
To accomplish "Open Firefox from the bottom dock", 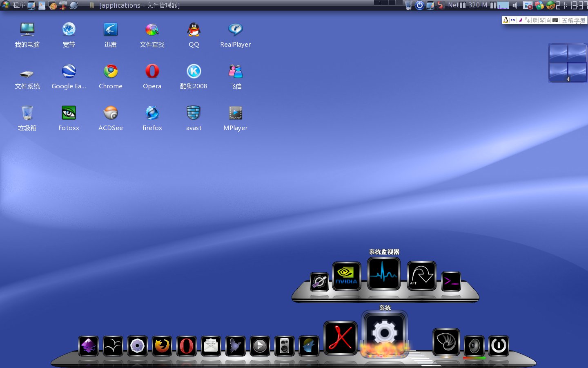I will [162, 346].
